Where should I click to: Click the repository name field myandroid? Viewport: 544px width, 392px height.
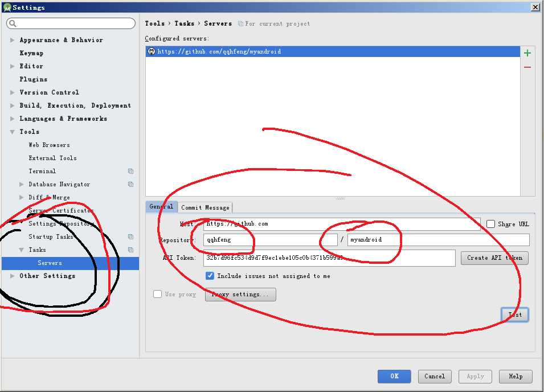(439, 240)
